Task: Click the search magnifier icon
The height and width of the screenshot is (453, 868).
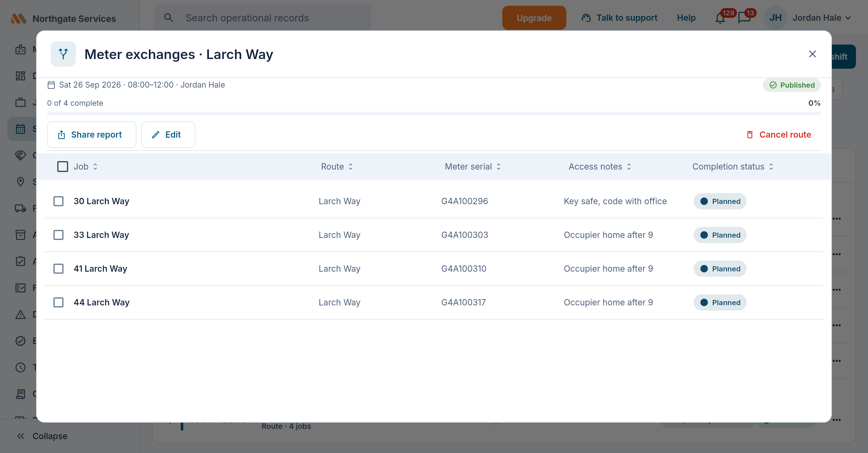Action: [168, 18]
